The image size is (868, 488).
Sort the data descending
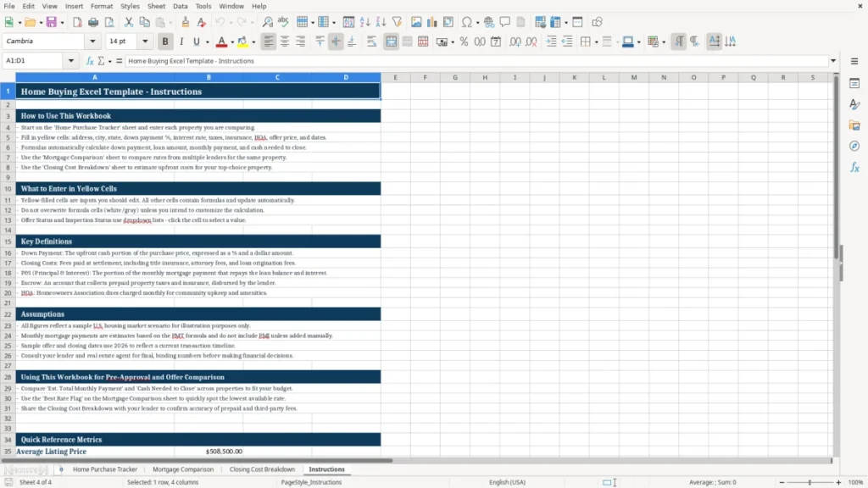(381, 22)
